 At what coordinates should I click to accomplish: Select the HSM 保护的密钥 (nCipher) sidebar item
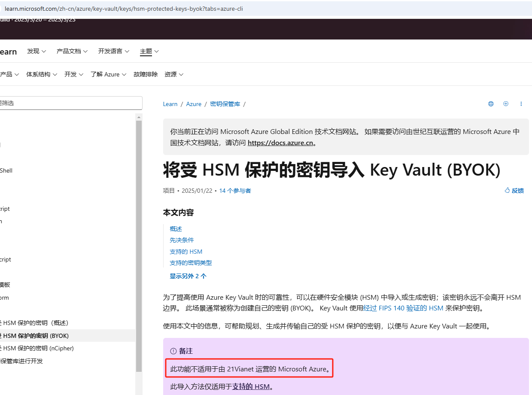pyautogui.click(x=37, y=348)
